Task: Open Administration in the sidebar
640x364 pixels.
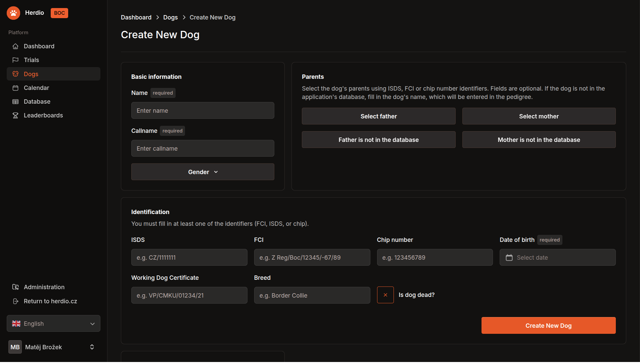Action: point(54,287)
